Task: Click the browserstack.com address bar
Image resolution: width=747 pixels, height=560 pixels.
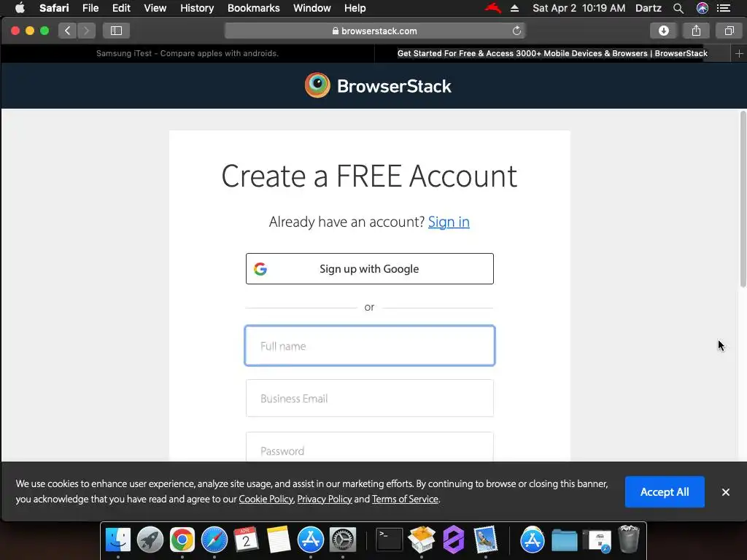Action: coord(375,31)
